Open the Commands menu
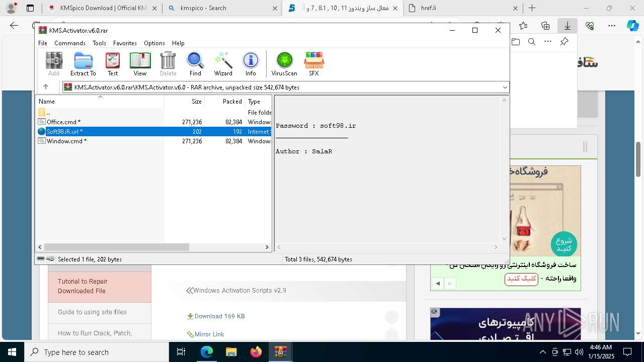Image resolution: width=644 pixels, height=362 pixels. tap(70, 43)
